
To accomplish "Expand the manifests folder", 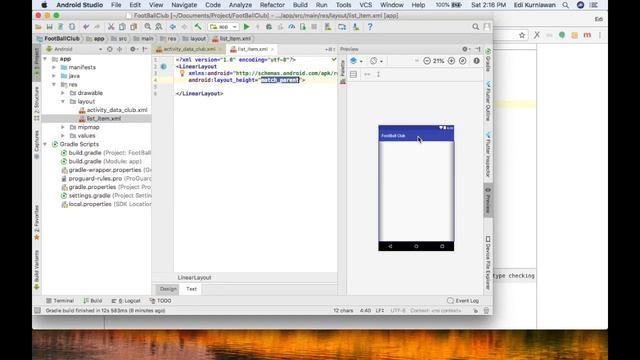I will (54, 67).
